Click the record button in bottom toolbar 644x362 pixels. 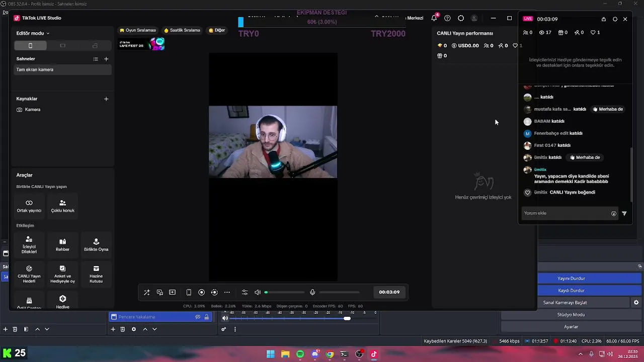tap(201, 292)
